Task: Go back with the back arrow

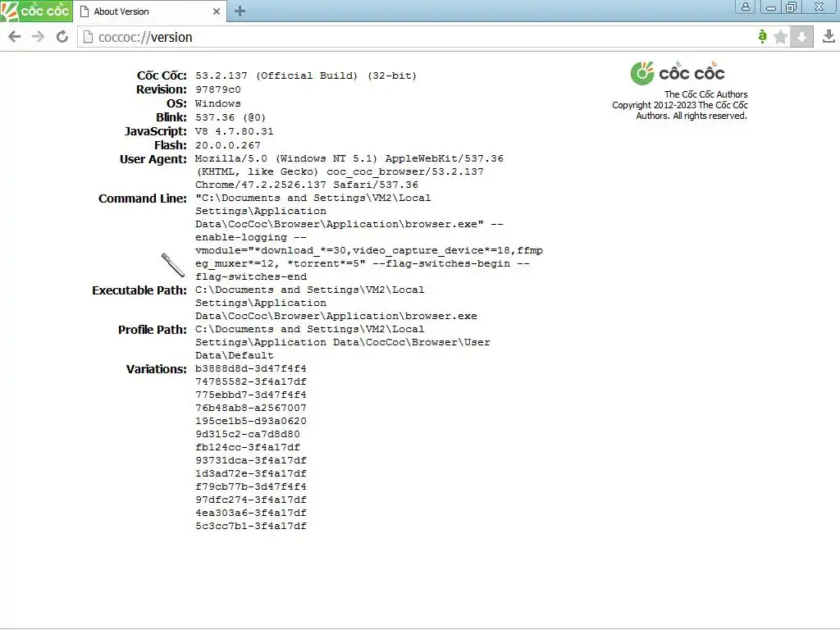Action: click(15, 37)
